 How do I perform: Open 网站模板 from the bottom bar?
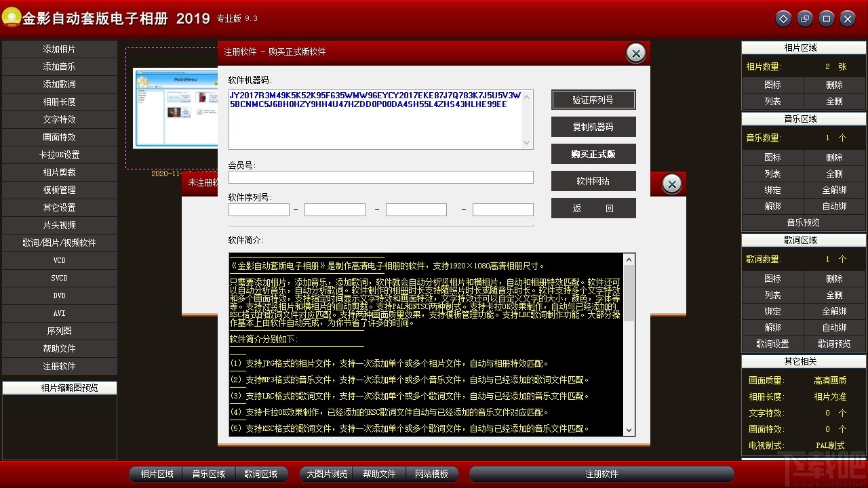(432, 474)
